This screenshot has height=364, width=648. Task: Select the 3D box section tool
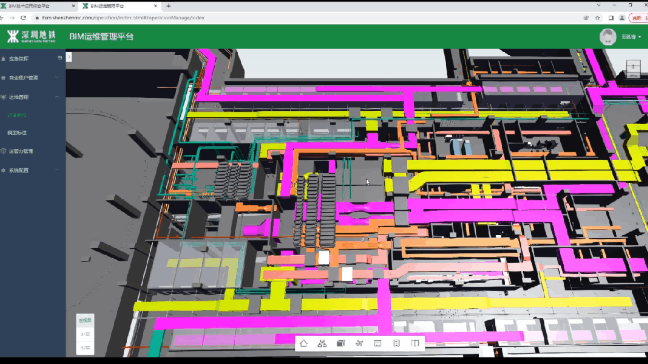point(341,343)
